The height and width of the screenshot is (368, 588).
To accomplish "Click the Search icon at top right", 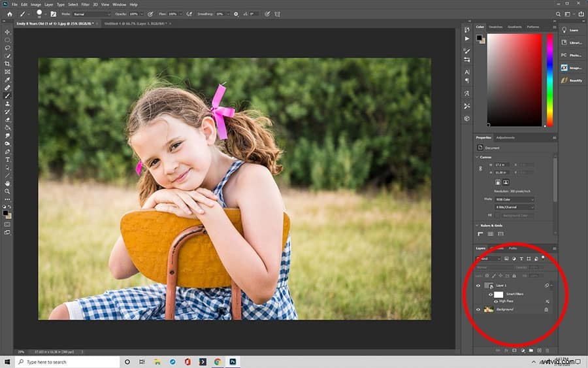I will pyautogui.click(x=558, y=14).
